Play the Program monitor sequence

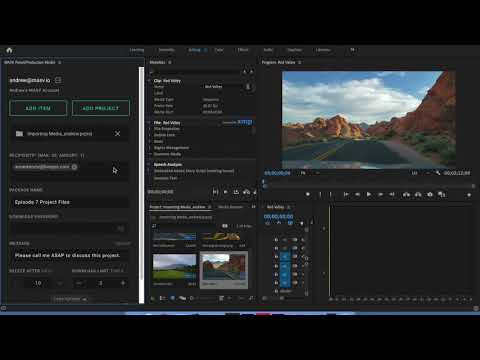point(369,194)
